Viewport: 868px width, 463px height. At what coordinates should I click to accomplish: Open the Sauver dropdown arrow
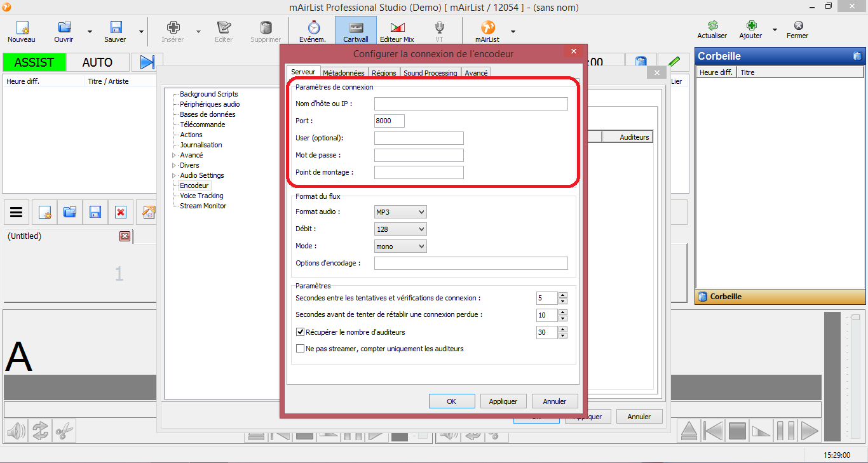click(x=141, y=31)
